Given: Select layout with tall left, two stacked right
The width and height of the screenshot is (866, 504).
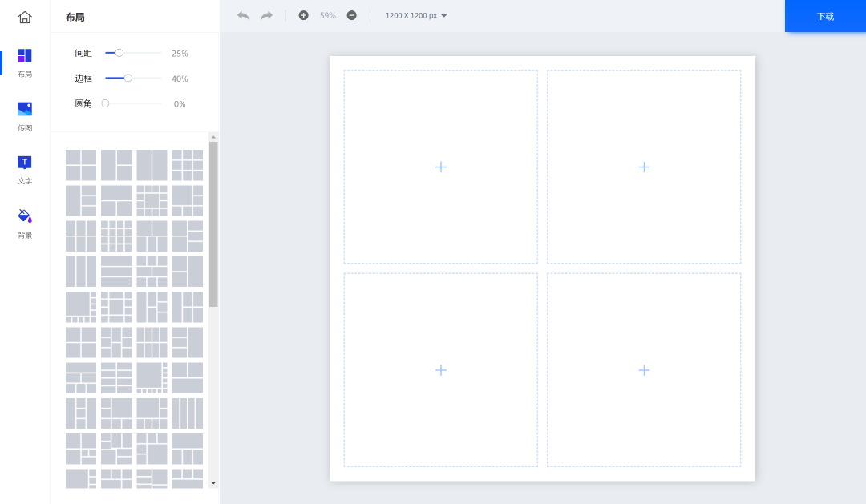Looking at the screenshot, I should tap(116, 165).
